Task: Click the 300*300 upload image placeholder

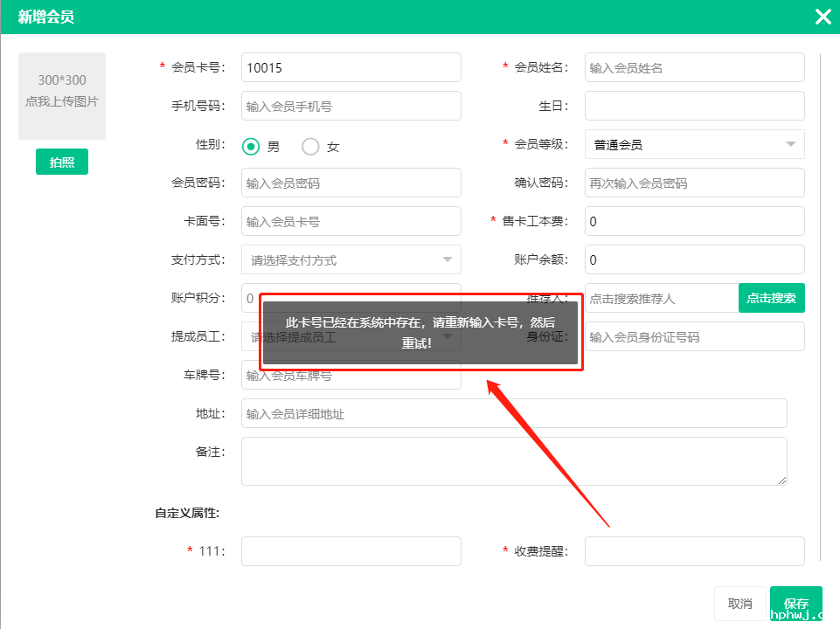Action: pyautogui.click(x=62, y=96)
